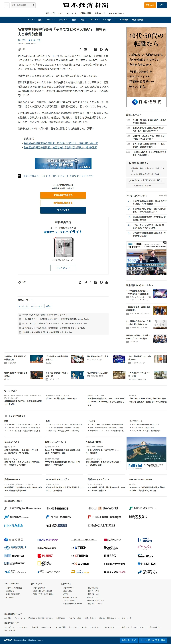Open the LIVE menu item

tap(61, 13)
